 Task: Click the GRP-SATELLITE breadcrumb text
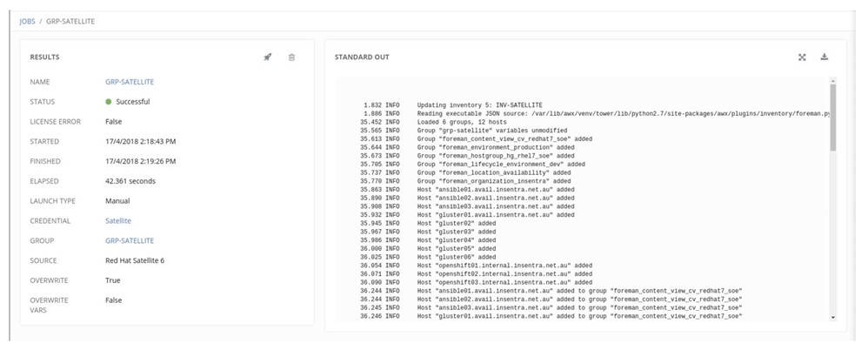70,22
